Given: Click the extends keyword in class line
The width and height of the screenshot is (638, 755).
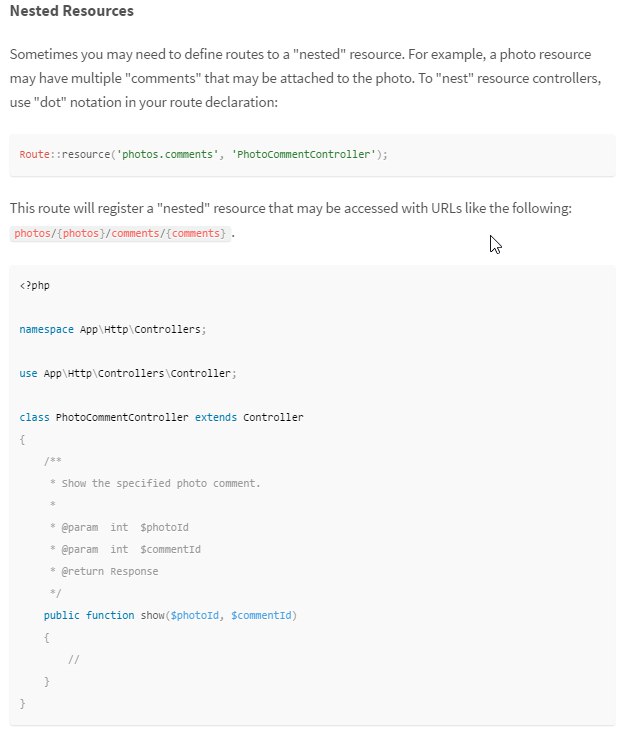Looking at the screenshot, I should click(216, 417).
